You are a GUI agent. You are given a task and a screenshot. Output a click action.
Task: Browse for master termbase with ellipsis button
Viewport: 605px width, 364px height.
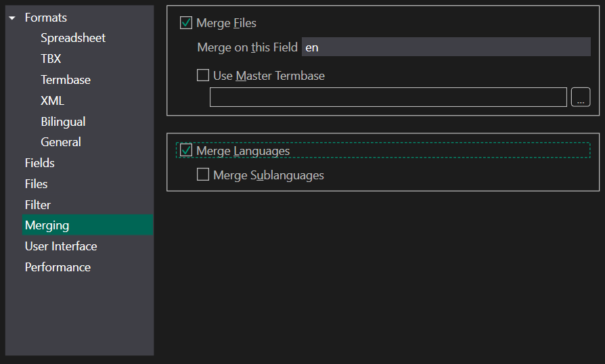[x=581, y=97]
